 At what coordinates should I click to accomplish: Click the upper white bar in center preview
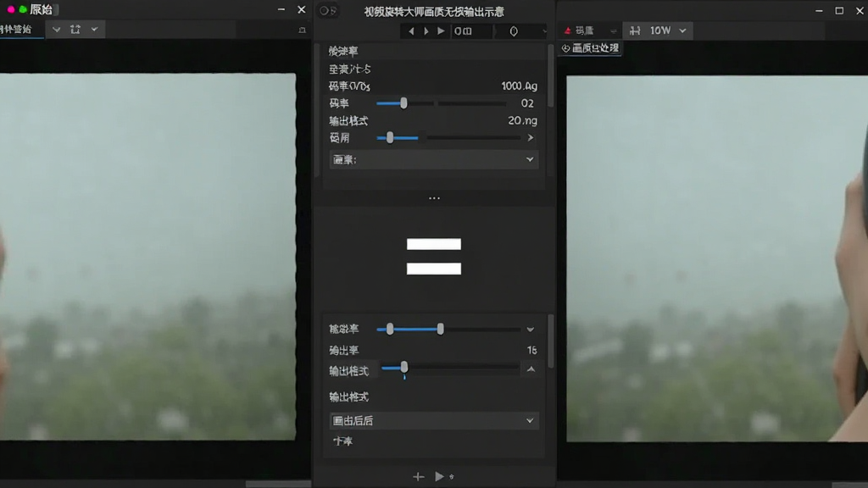[x=434, y=244]
